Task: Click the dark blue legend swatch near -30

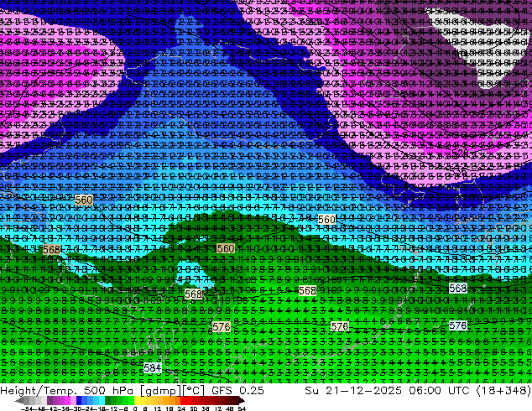Action: [x=79, y=401]
